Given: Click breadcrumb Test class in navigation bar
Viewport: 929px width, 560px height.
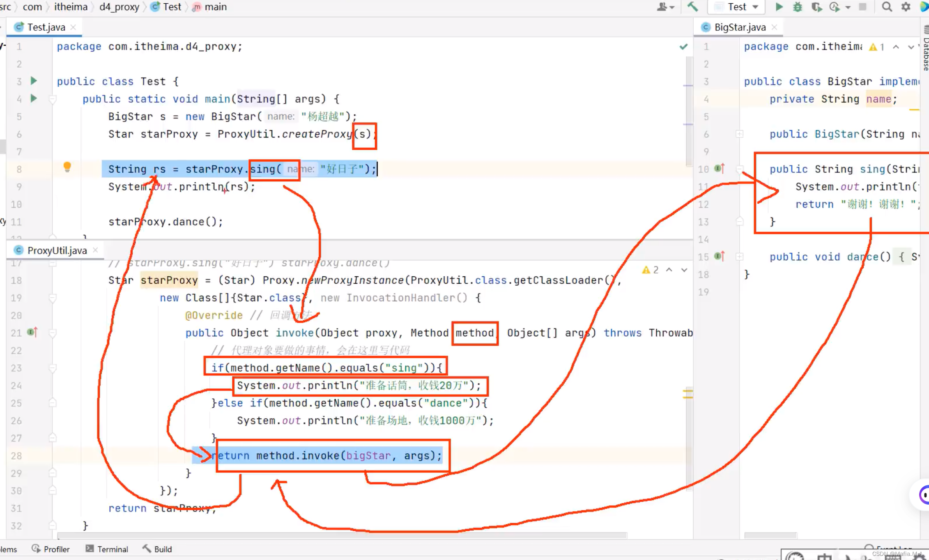Looking at the screenshot, I should point(166,7).
